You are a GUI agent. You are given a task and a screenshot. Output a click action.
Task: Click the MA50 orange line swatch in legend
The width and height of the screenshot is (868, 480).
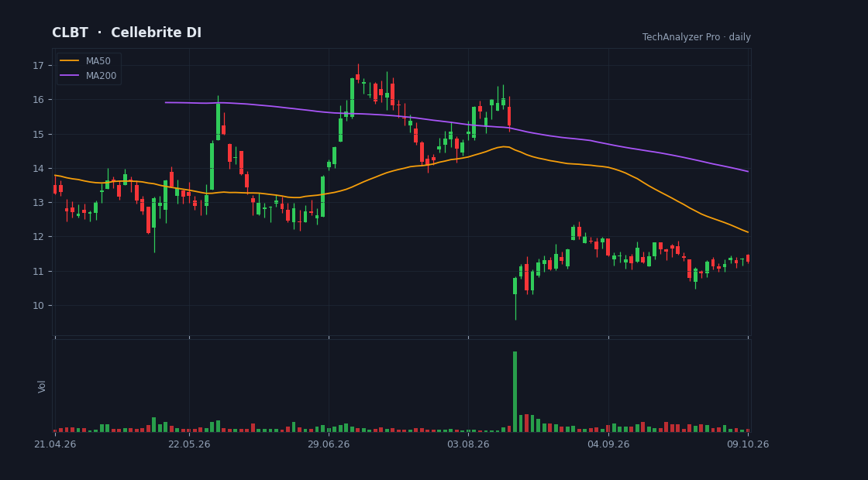coord(69,61)
